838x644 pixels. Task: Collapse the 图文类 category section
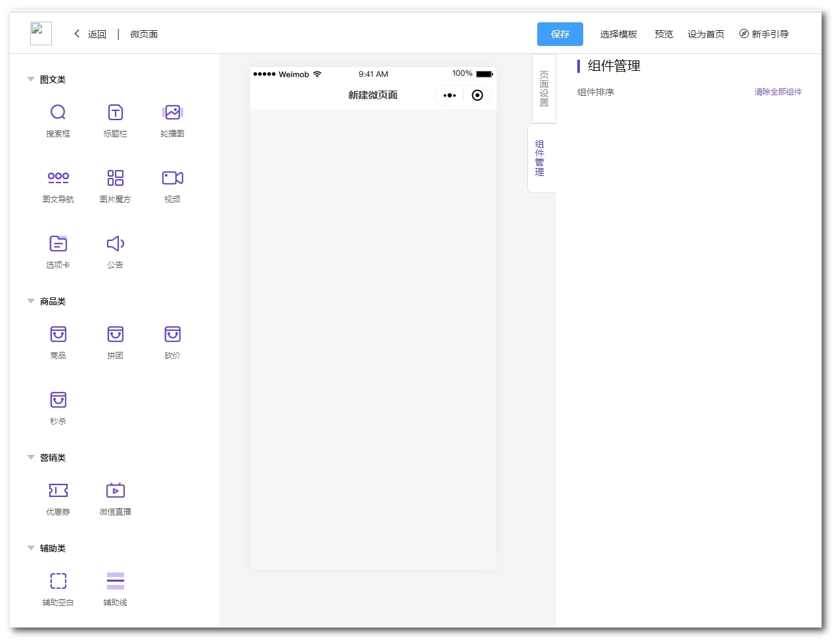point(31,79)
